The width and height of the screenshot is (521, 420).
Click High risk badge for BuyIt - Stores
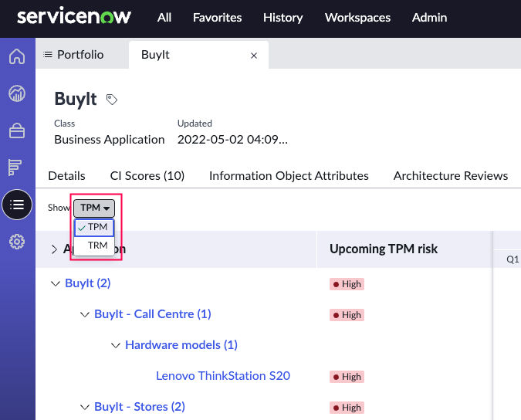pyautogui.click(x=347, y=408)
